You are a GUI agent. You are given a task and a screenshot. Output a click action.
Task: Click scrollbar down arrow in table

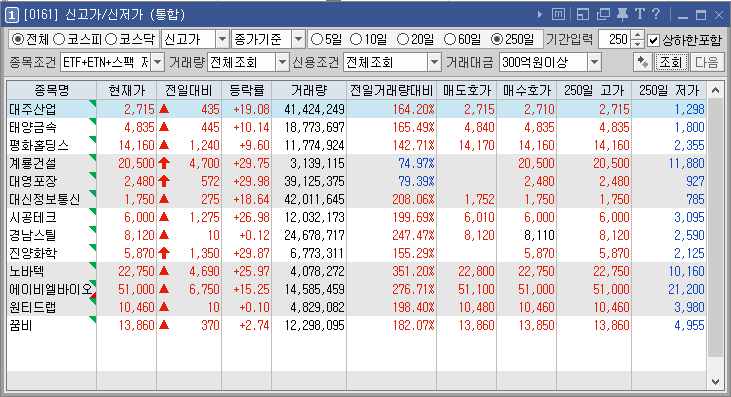(715, 382)
